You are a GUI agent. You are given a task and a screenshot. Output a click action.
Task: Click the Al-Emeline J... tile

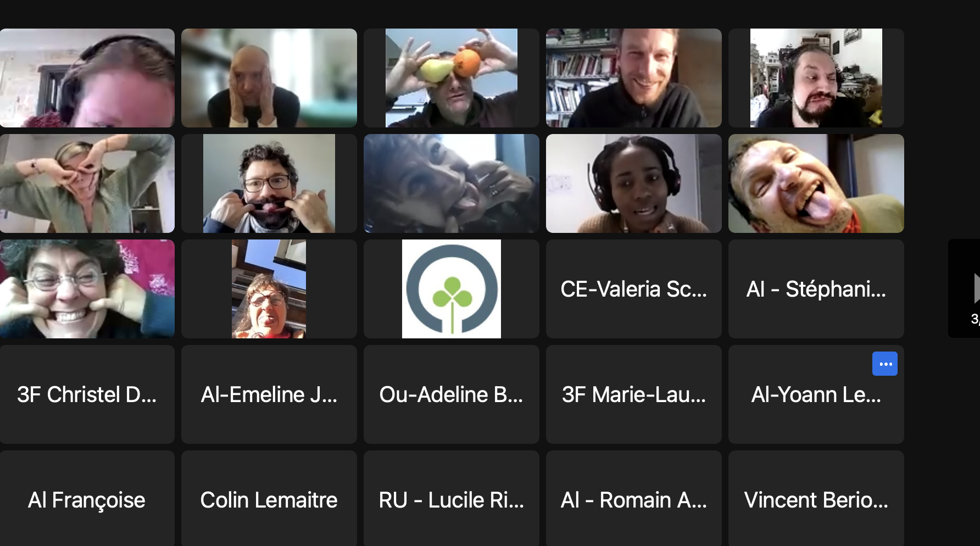pos(269,394)
